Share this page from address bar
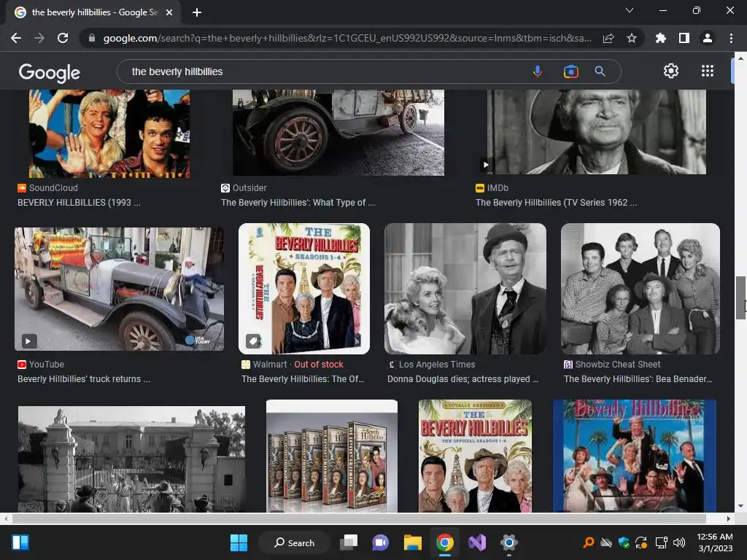The image size is (747, 560). tap(608, 38)
